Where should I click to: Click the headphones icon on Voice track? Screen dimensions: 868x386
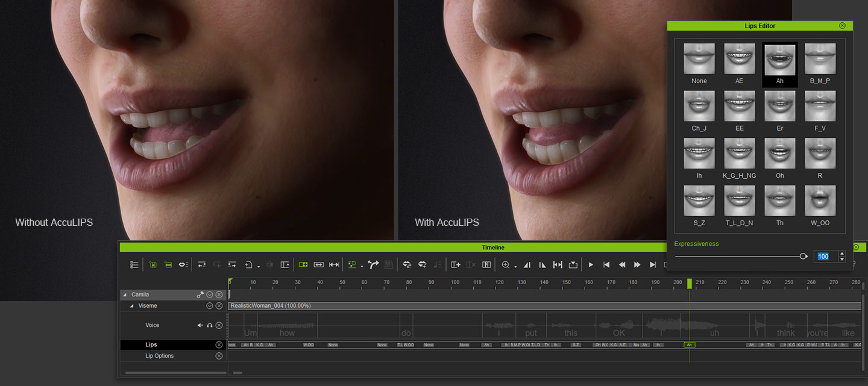(210, 325)
